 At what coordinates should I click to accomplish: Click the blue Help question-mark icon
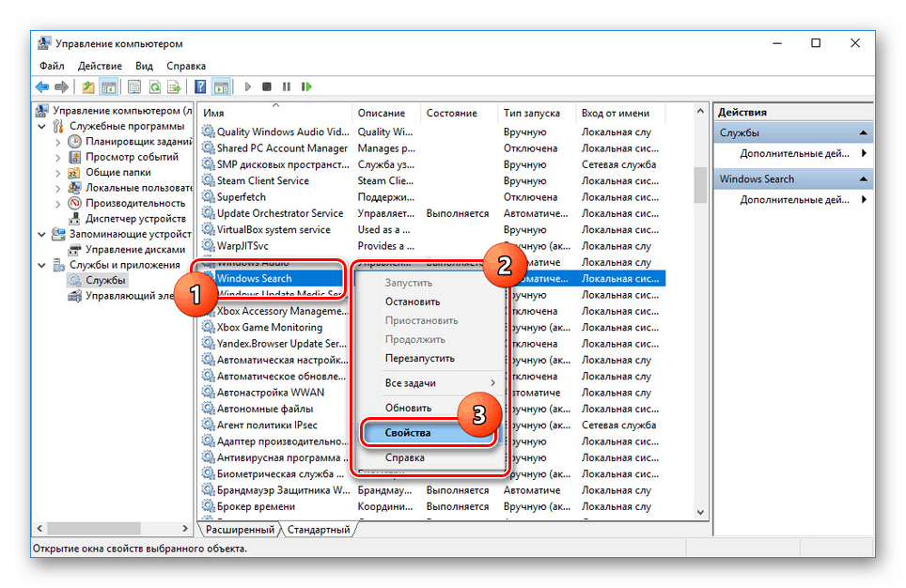pyautogui.click(x=200, y=86)
